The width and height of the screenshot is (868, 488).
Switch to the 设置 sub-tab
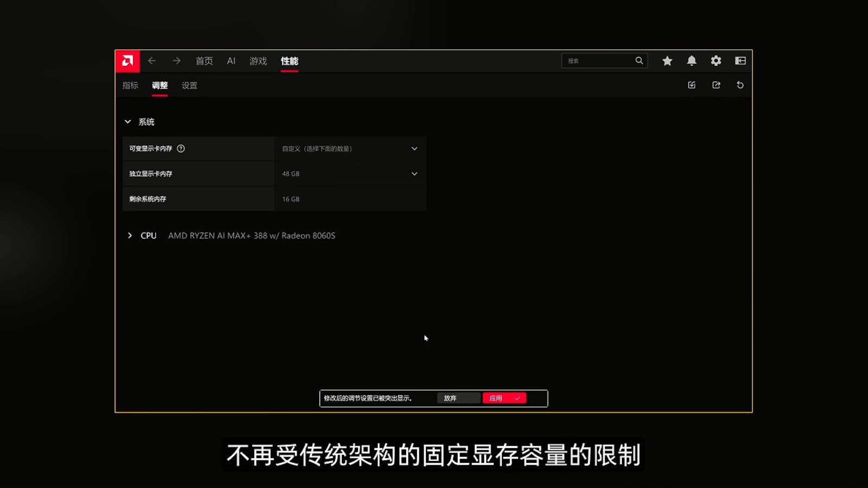(189, 86)
